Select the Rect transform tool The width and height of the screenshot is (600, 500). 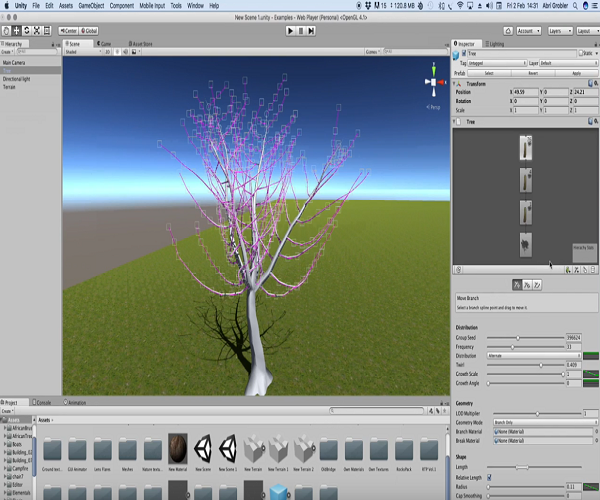click(47, 31)
